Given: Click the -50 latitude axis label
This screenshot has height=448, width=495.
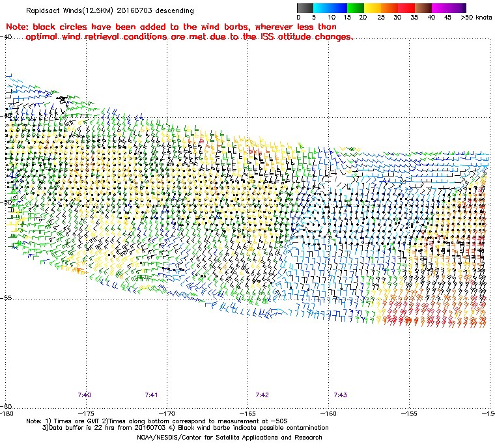Looking at the screenshot, I should tap(7, 202).
